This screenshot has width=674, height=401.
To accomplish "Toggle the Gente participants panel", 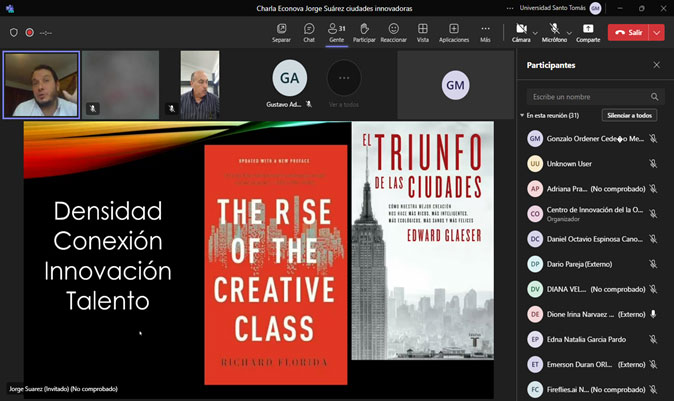I will (336, 32).
